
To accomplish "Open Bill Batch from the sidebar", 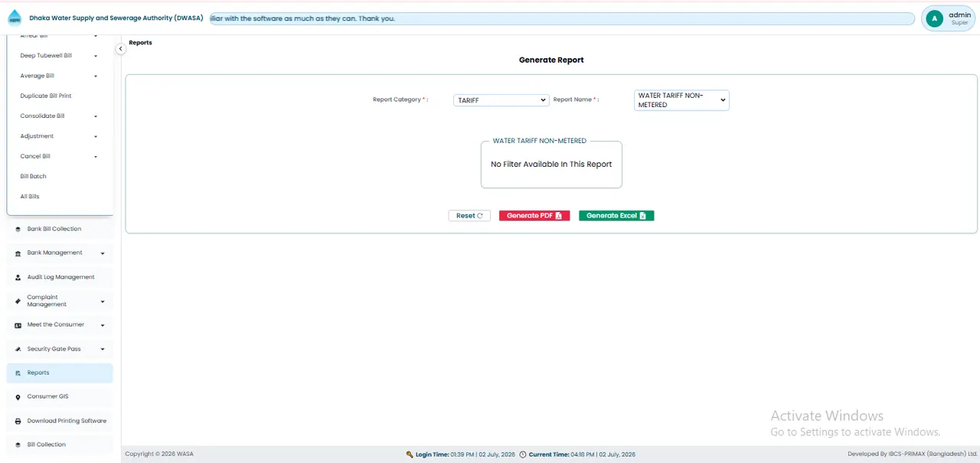I will [x=33, y=176].
